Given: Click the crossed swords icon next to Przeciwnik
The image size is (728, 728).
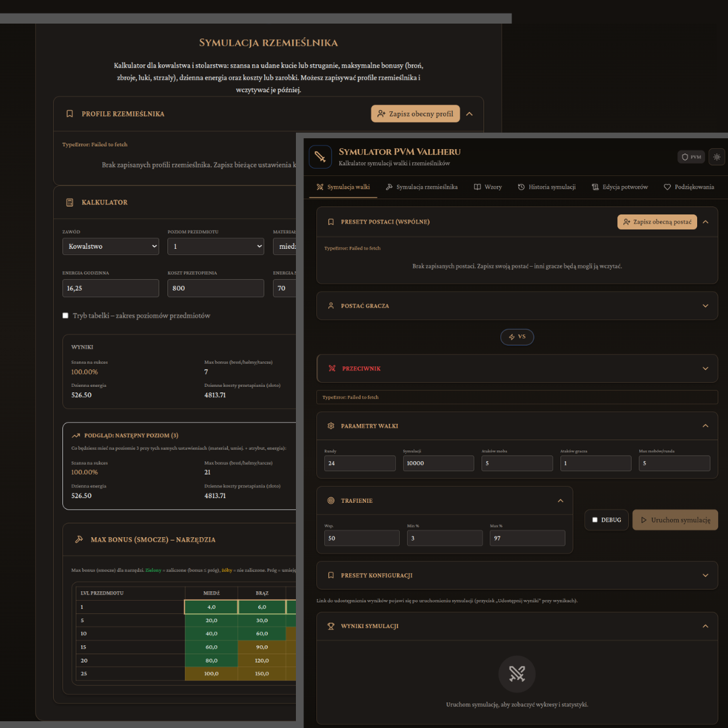Looking at the screenshot, I should pyautogui.click(x=332, y=368).
